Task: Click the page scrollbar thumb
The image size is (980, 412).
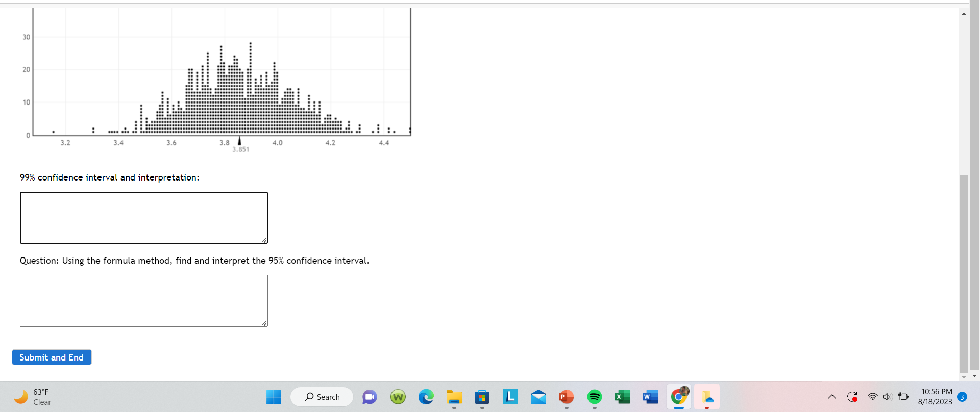Action: [964, 273]
